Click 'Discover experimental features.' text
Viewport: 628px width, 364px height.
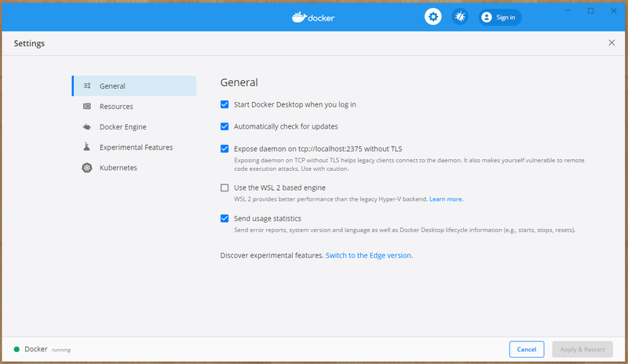pyautogui.click(x=272, y=256)
